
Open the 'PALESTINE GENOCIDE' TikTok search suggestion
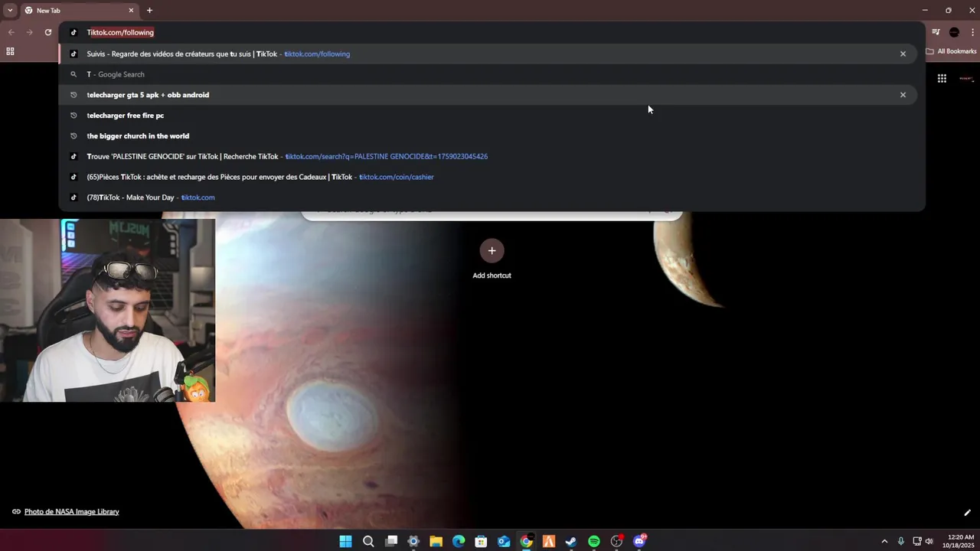(488, 156)
